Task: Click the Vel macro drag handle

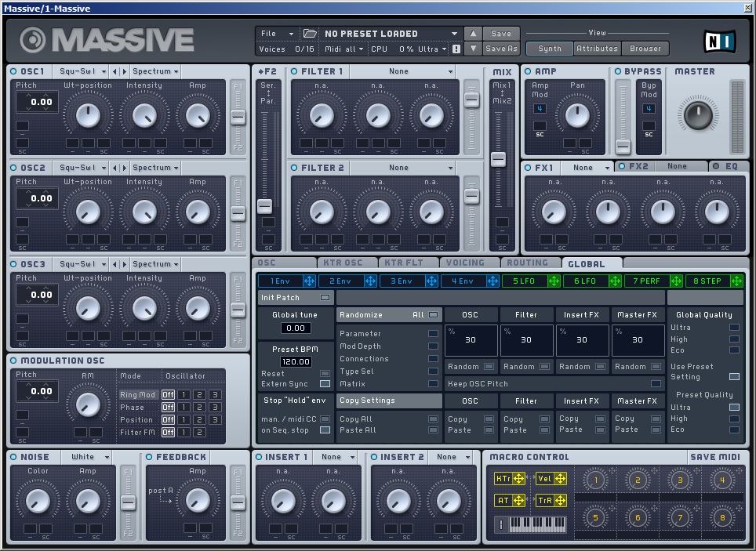Action: [x=560, y=479]
